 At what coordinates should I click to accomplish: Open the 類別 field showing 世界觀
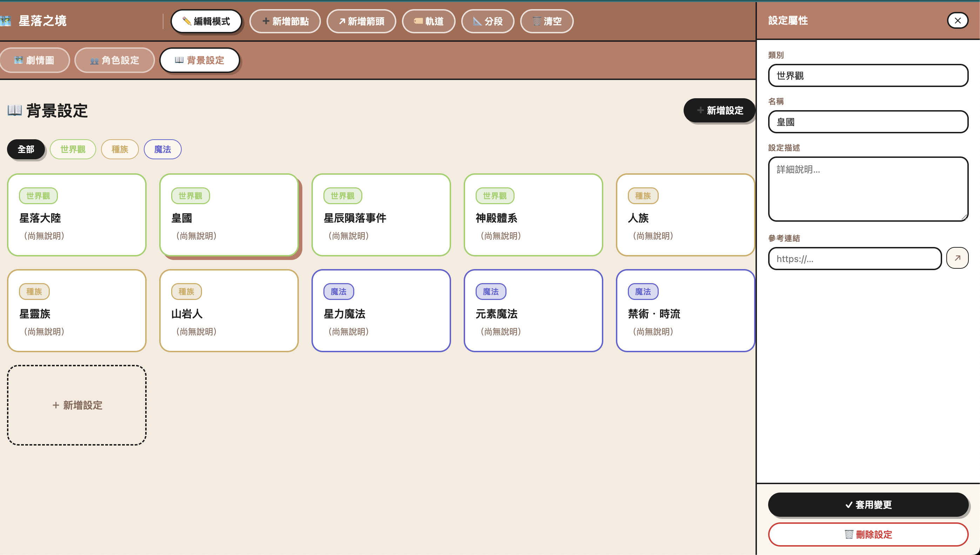coord(868,75)
